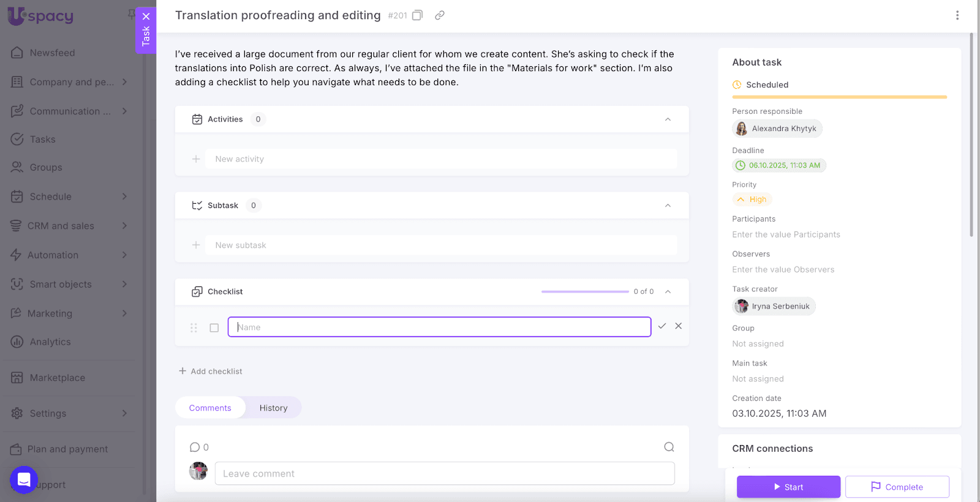
Task: Search comments with the magnifier icon
Action: 669,447
